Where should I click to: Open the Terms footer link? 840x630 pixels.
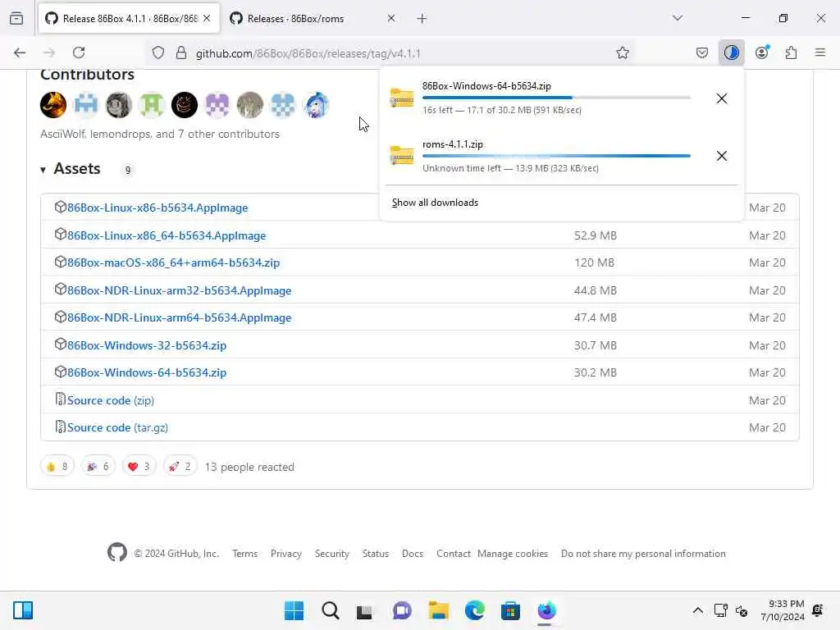(x=244, y=554)
